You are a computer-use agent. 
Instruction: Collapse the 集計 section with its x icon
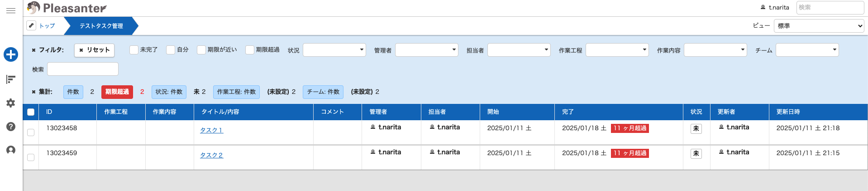[x=33, y=92]
